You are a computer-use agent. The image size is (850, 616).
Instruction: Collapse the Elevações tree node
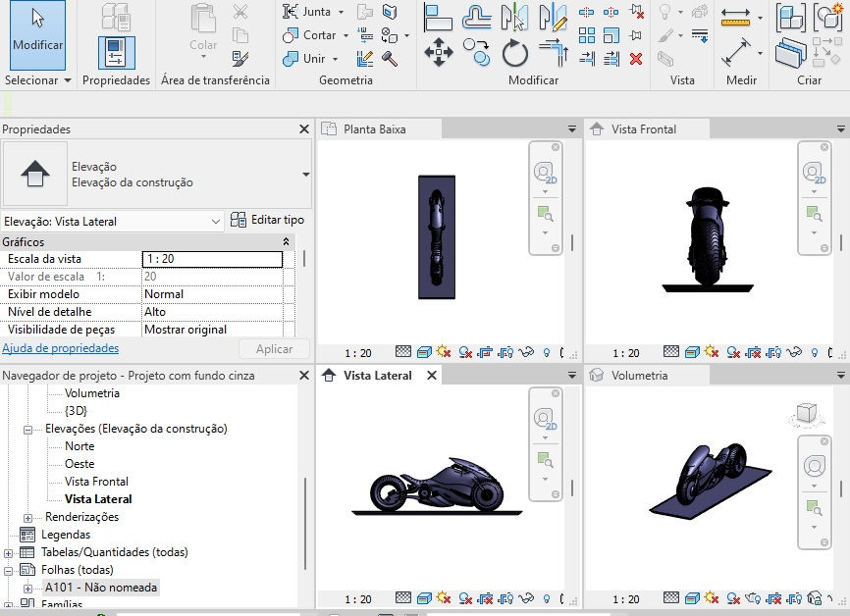click(27, 430)
